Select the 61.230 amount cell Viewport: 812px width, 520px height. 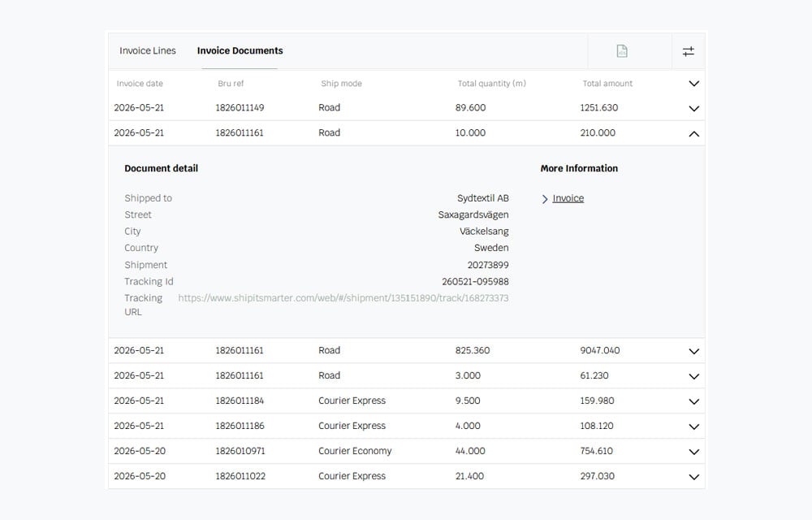point(594,375)
